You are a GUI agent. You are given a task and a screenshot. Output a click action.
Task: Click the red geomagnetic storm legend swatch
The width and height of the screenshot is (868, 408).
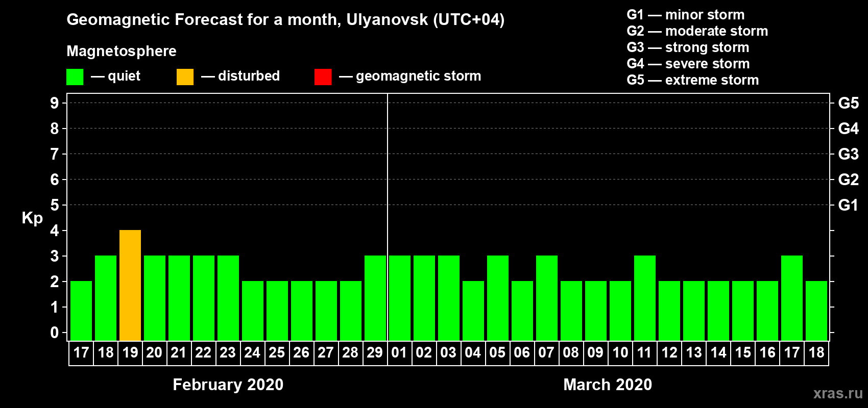323,77
